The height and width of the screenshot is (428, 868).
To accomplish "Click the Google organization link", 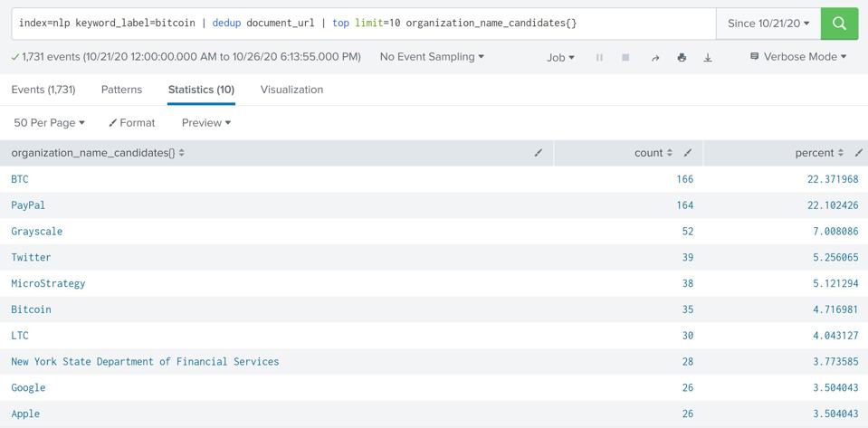I will point(28,387).
